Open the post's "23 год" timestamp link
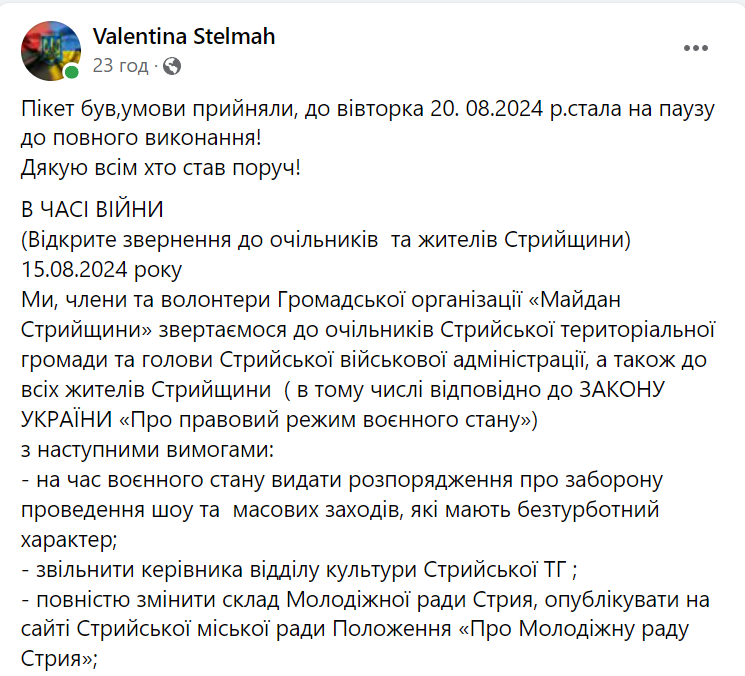Screen dimensions: 745x676 pyautogui.click(x=120, y=67)
